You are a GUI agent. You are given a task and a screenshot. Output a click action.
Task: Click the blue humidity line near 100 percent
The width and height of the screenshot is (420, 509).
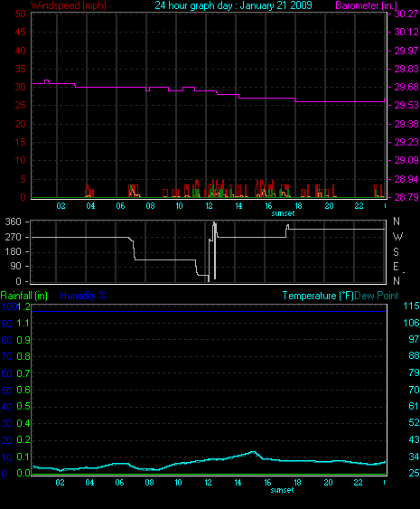210,311
